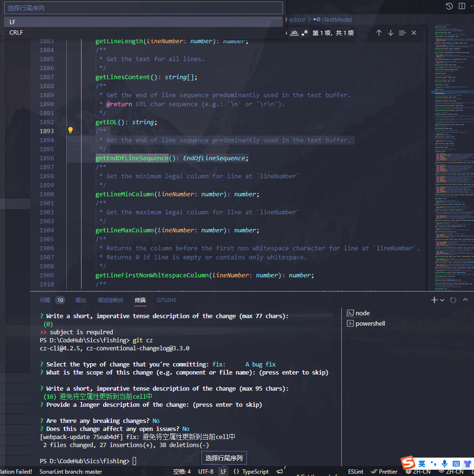Toggle find in selection icon

[402, 33]
